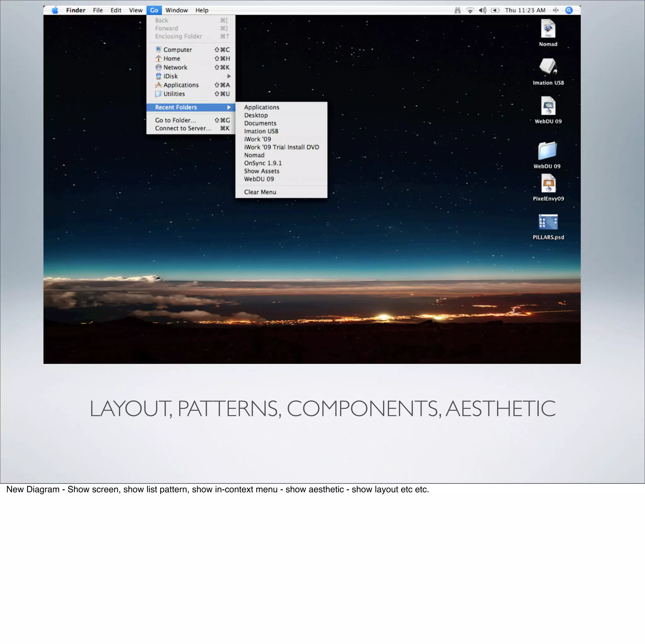This screenshot has width=645, height=644.
Task: Choose Utilities from the Go menu
Action: (174, 94)
